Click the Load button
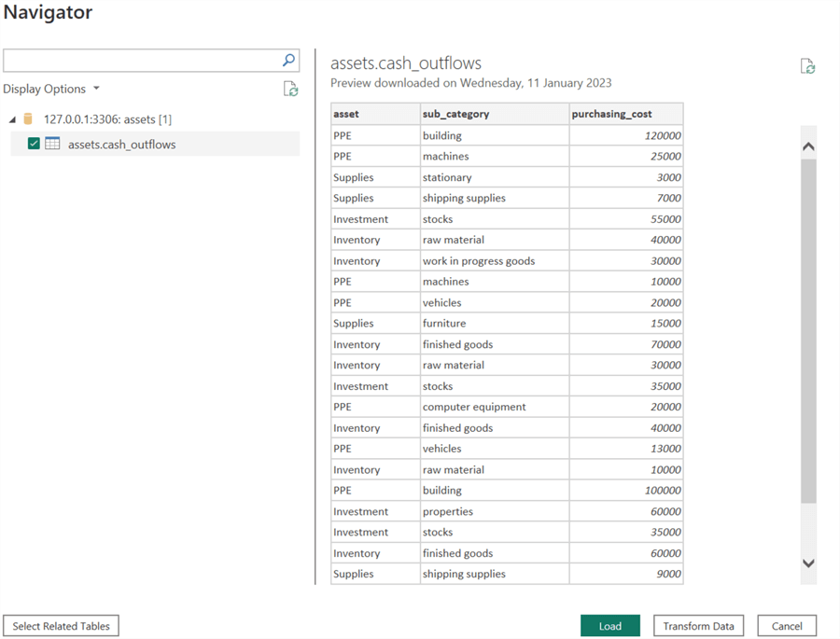Image resolution: width=840 pixels, height=639 pixels. coord(609,626)
